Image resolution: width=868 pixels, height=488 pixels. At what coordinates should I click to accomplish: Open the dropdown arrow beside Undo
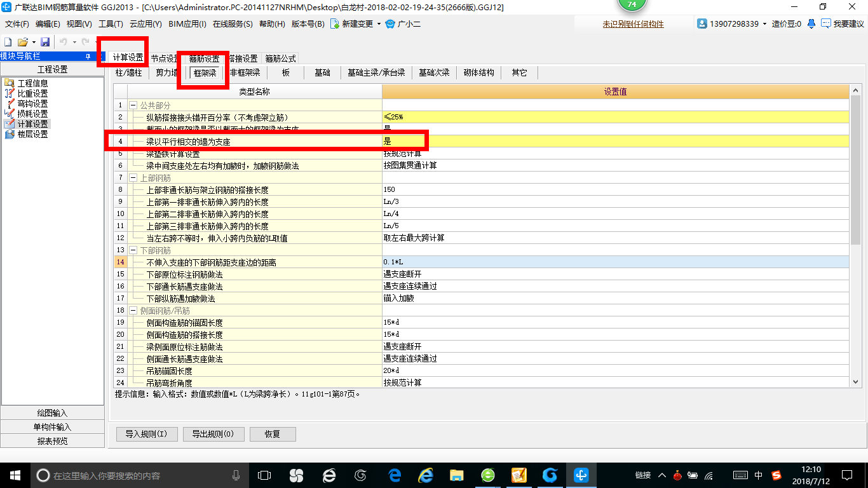[74, 42]
